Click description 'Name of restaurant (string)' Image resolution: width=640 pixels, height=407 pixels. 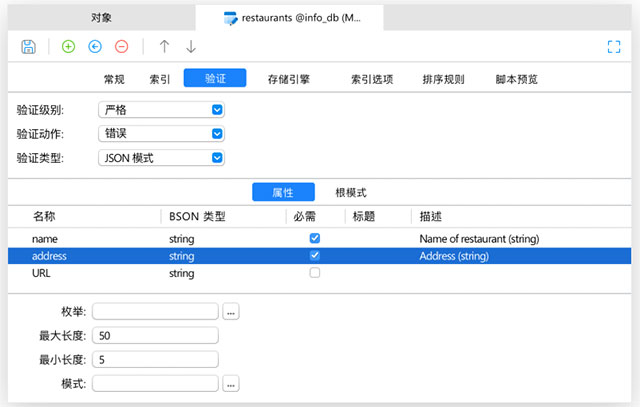[x=479, y=239]
